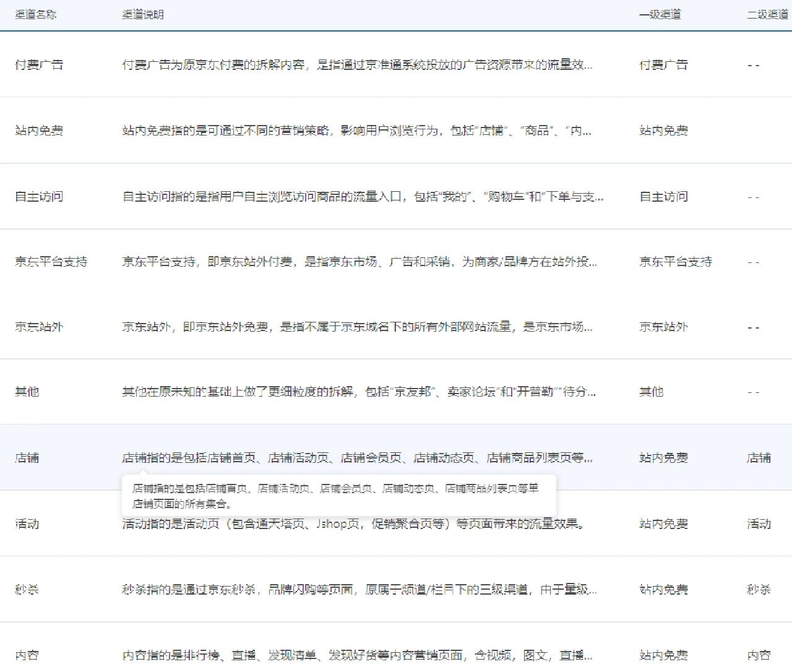Select the 站内免费 channel name cell
Image resolution: width=792 pixels, height=672 pixels.
(x=39, y=131)
